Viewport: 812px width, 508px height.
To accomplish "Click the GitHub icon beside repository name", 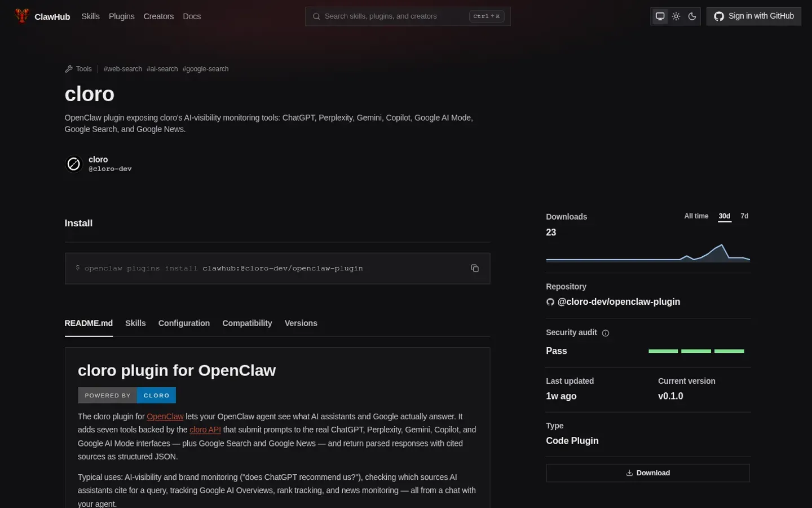I will coord(550,302).
